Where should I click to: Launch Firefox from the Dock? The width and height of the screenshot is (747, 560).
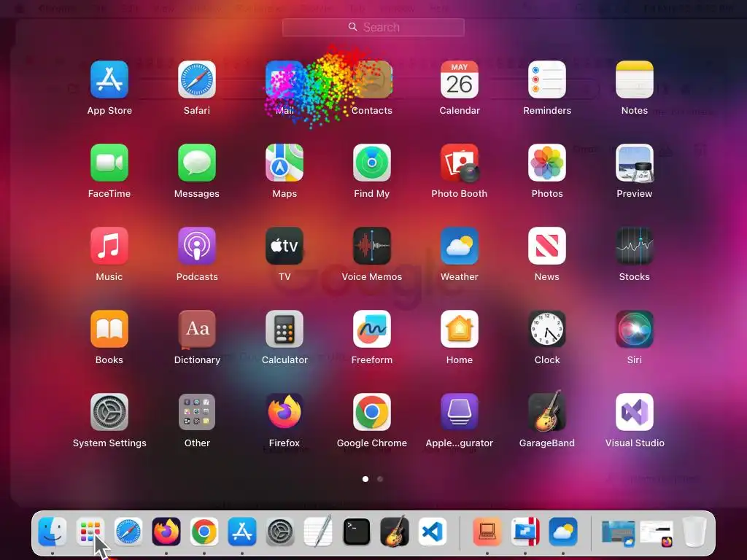click(x=166, y=532)
